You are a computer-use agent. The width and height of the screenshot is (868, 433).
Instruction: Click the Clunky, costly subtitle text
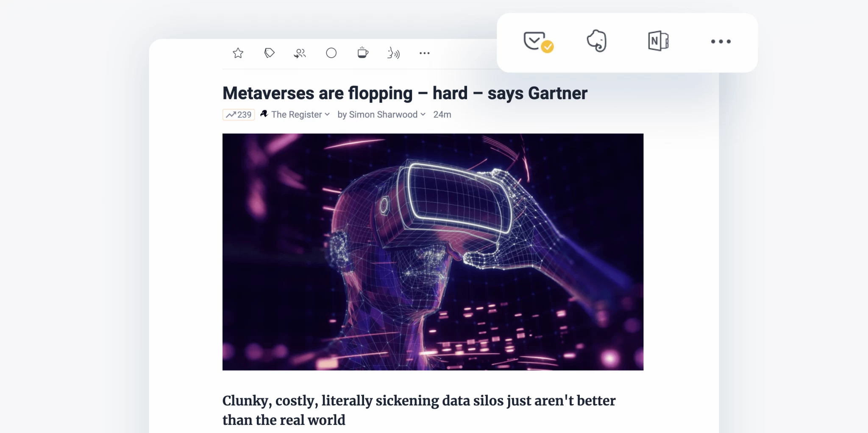tap(419, 410)
